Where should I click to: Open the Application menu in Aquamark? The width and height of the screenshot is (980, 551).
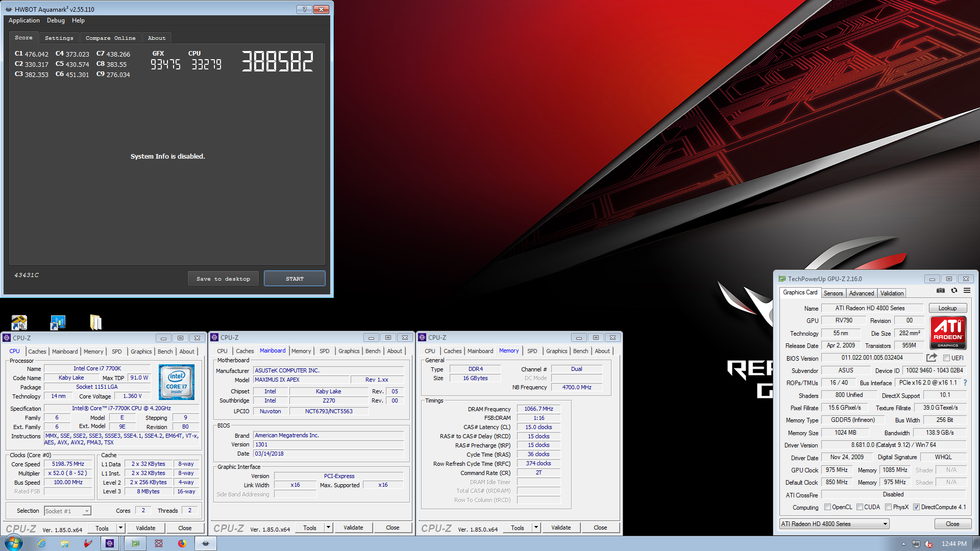point(24,20)
